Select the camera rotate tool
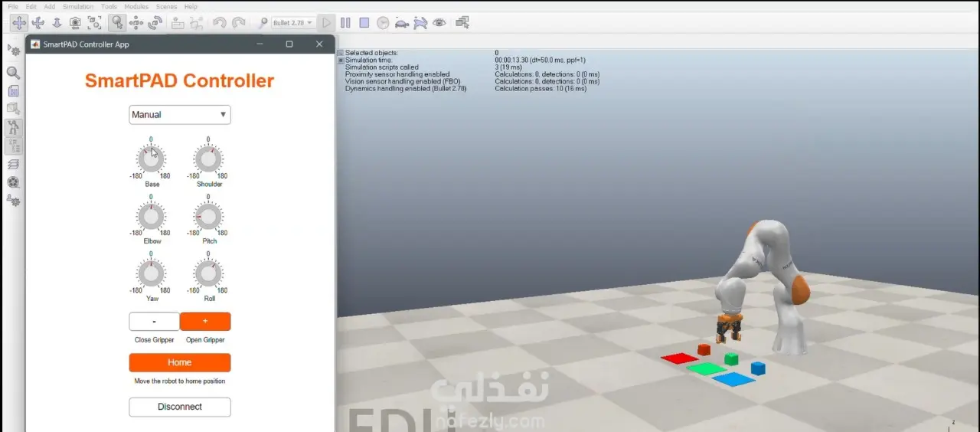This screenshot has width=980, height=432. 38,23
